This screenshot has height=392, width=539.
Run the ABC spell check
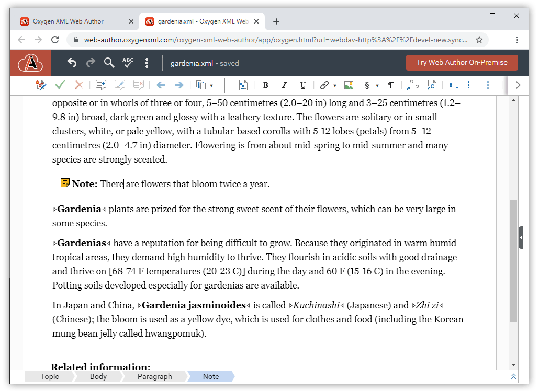click(x=128, y=63)
